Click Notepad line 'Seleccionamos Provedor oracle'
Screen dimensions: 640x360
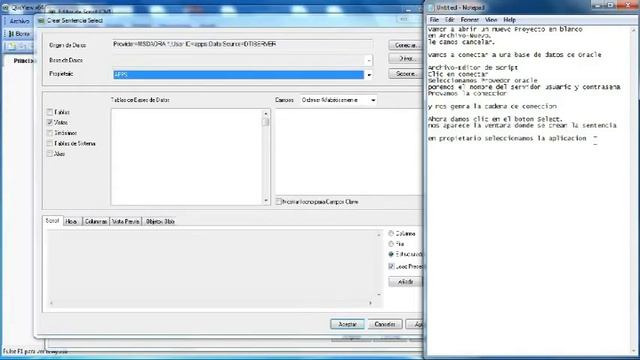click(x=482, y=81)
